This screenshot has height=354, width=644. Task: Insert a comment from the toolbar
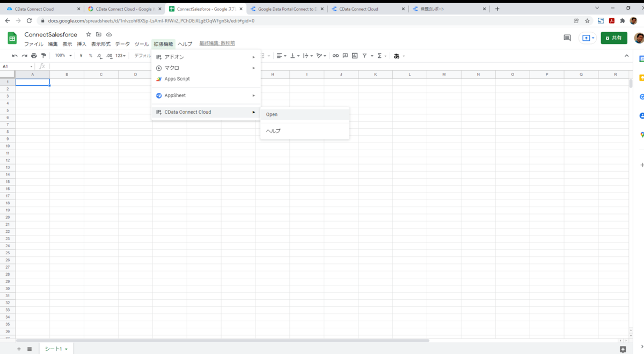(346, 56)
